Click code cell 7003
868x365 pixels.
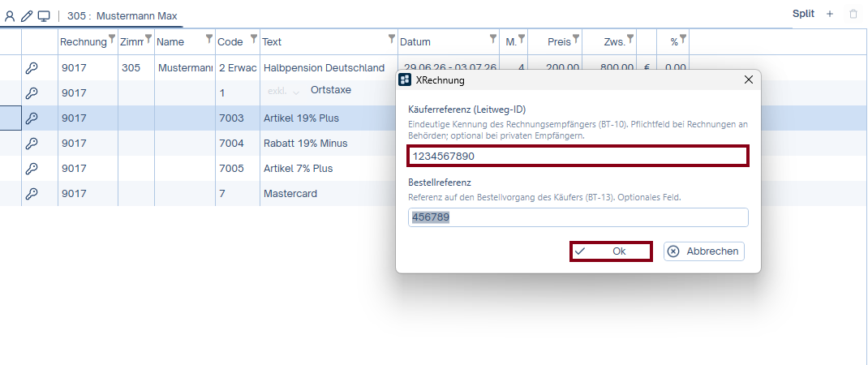[238, 118]
